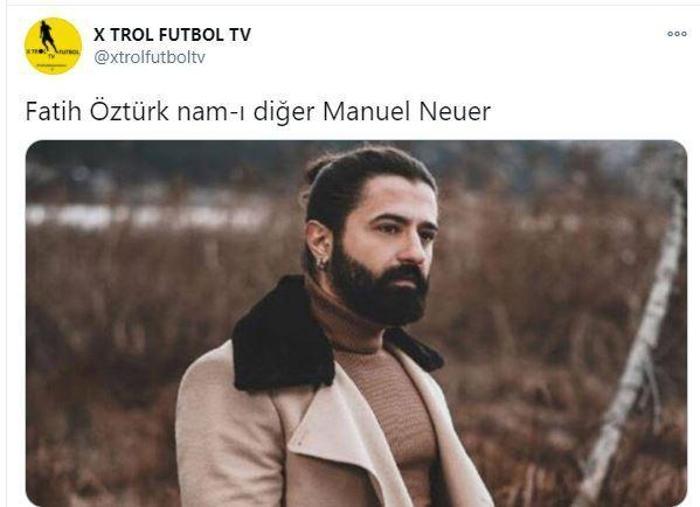The width and height of the screenshot is (700, 507).
Task: Click the words nam-ı diğer in the tweet
Action: (246, 112)
